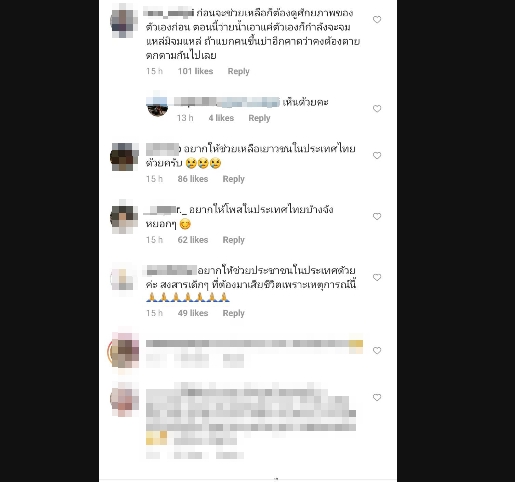Image resolution: width=515 pixels, height=482 pixels.
Task: Like the blurred single-line comment
Action: [x=377, y=351]
